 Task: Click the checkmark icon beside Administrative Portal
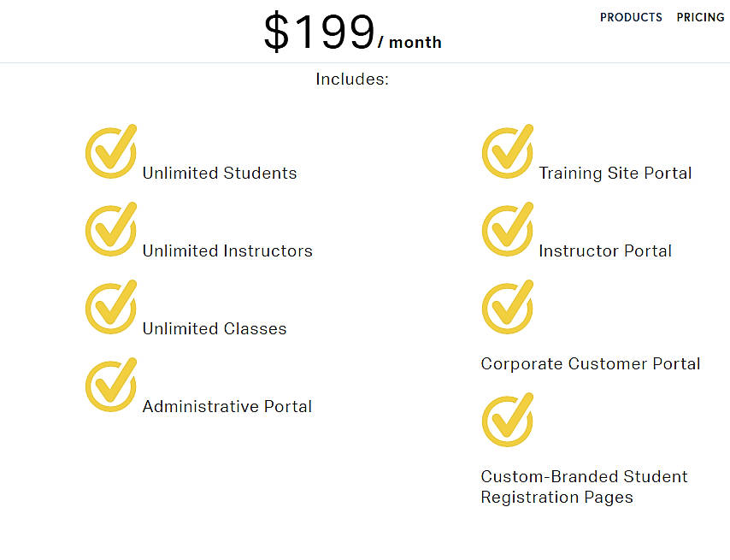coord(111,385)
